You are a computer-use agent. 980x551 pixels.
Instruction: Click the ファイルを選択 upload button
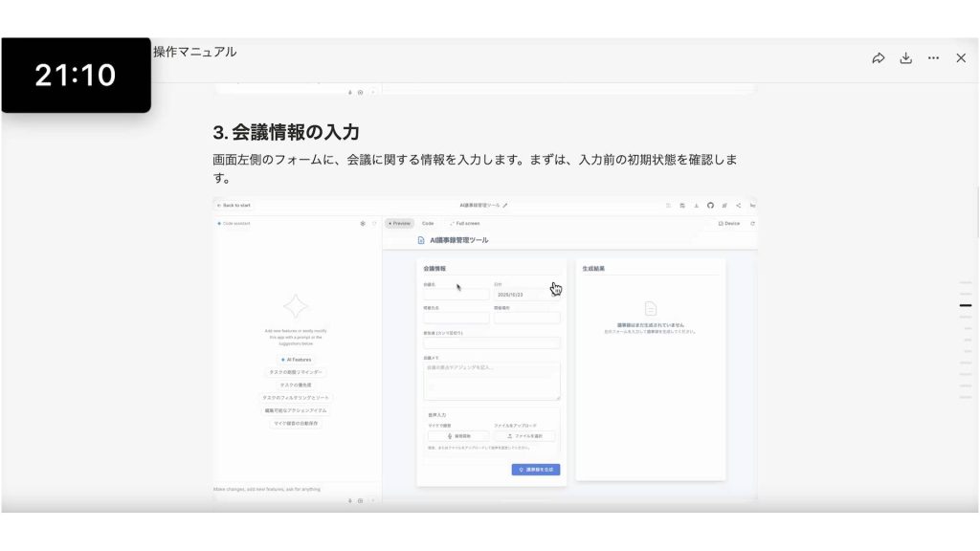tap(524, 435)
